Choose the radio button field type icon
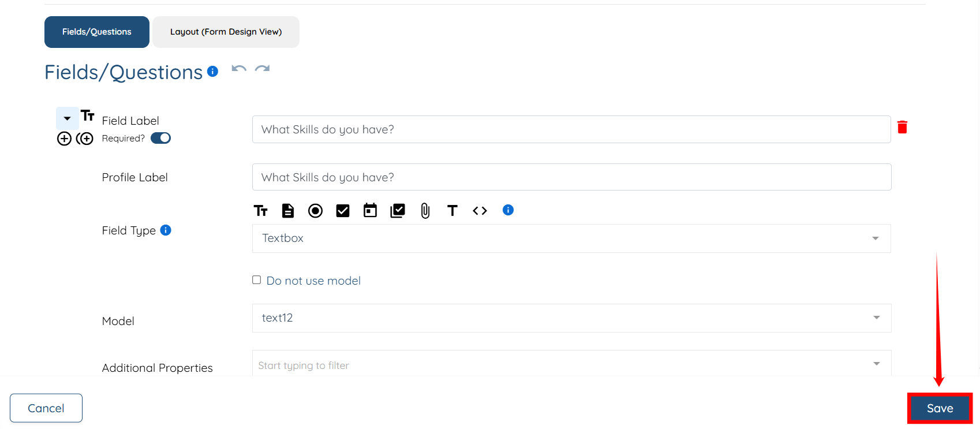980x429 pixels. coord(315,211)
